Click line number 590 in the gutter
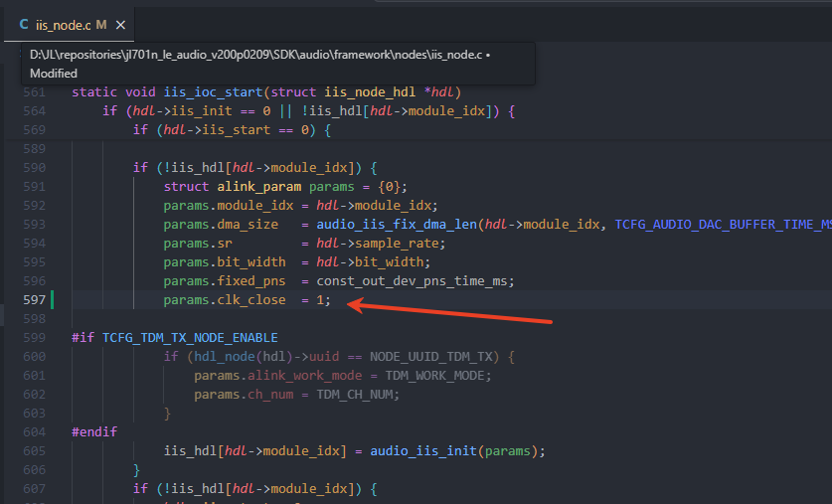The height and width of the screenshot is (504, 832). pos(34,168)
